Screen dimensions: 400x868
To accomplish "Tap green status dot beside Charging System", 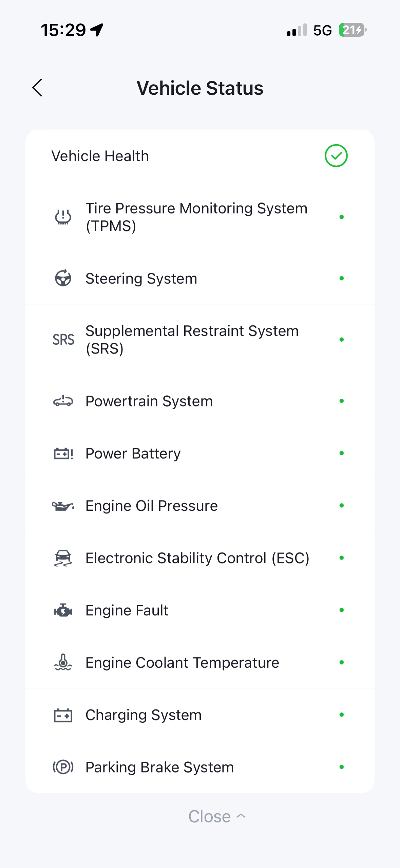I will [x=342, y=715].
